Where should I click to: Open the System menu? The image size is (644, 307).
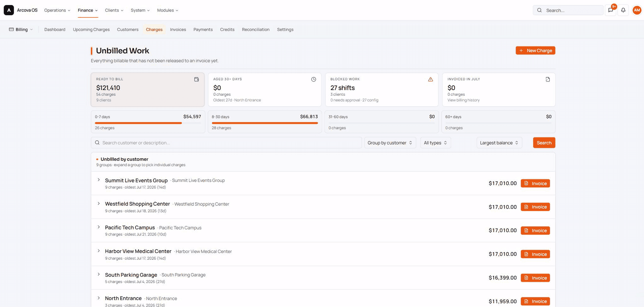[140, 10]
